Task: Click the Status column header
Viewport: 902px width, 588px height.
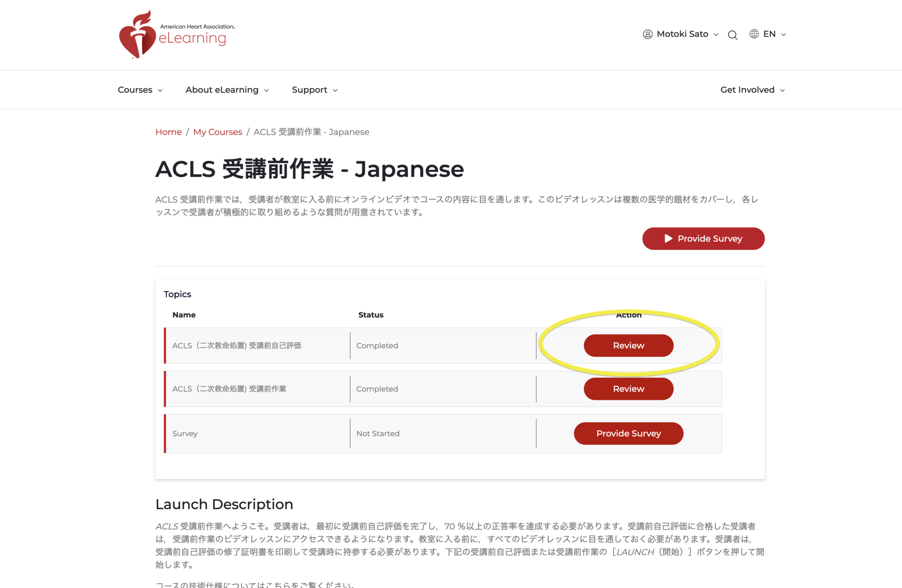Action: pos(371,315)
